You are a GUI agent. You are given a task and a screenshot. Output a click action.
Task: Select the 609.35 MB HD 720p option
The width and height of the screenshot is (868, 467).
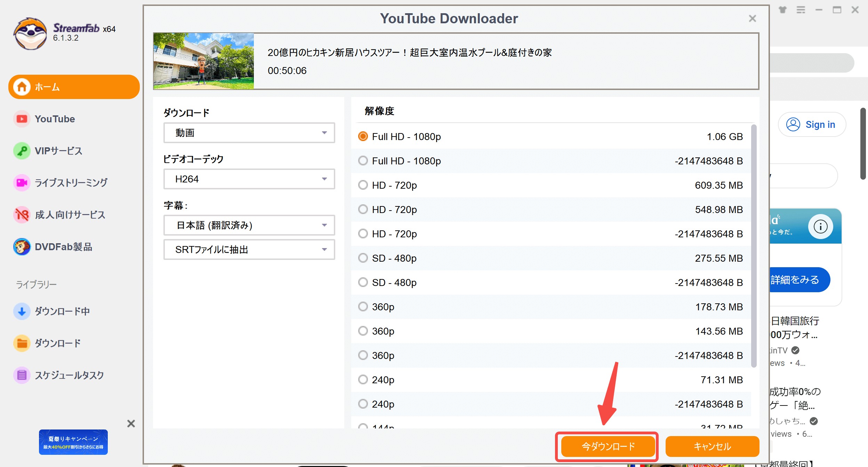point(363,185)
